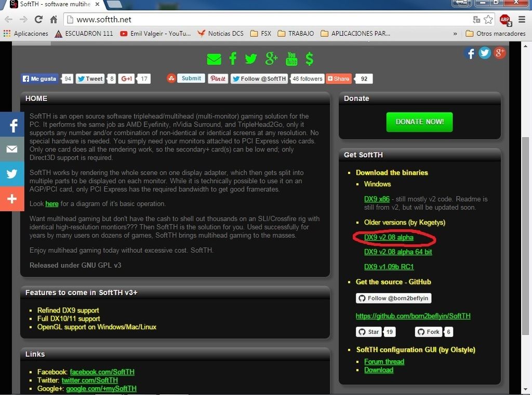Image resolution: width=532 pixels, height=395 pixels.
Task: Click the email share button in the left sidebar
Action: 12,149
